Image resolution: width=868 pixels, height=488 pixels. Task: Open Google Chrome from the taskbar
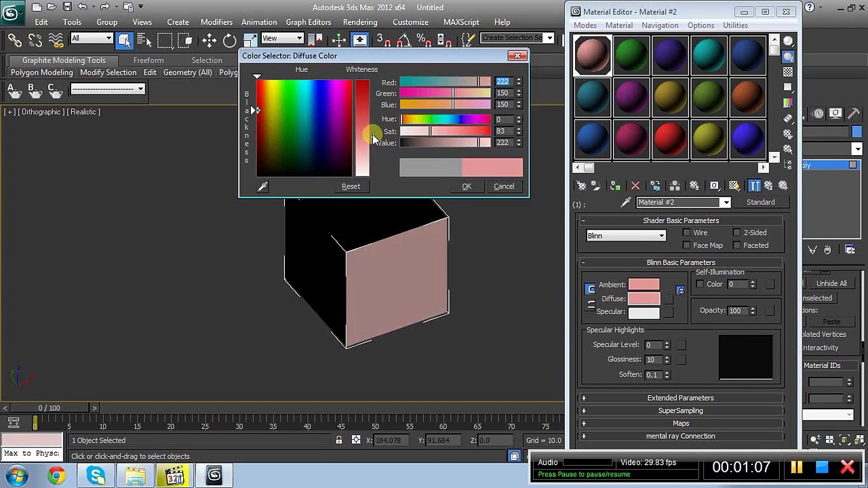click(x=56, y=476)
